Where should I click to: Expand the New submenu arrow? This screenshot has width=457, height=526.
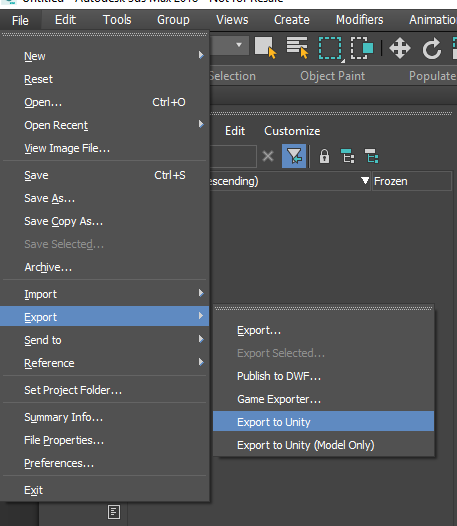(201, 55)
